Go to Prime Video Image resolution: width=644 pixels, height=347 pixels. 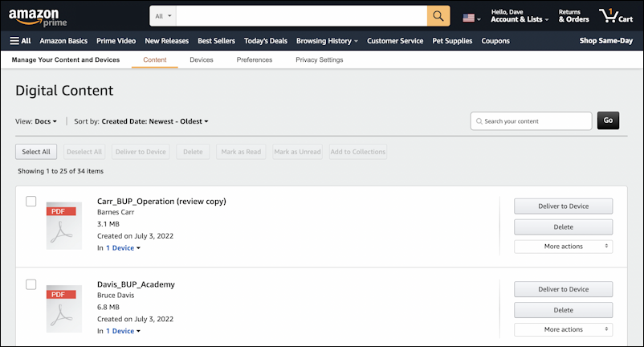pos(116,41)
